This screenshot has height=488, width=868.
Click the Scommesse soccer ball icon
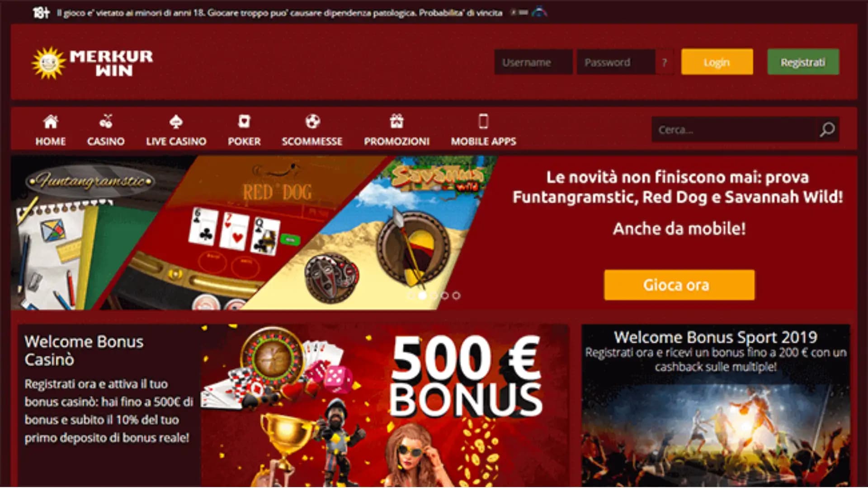[x=312, y=121]
